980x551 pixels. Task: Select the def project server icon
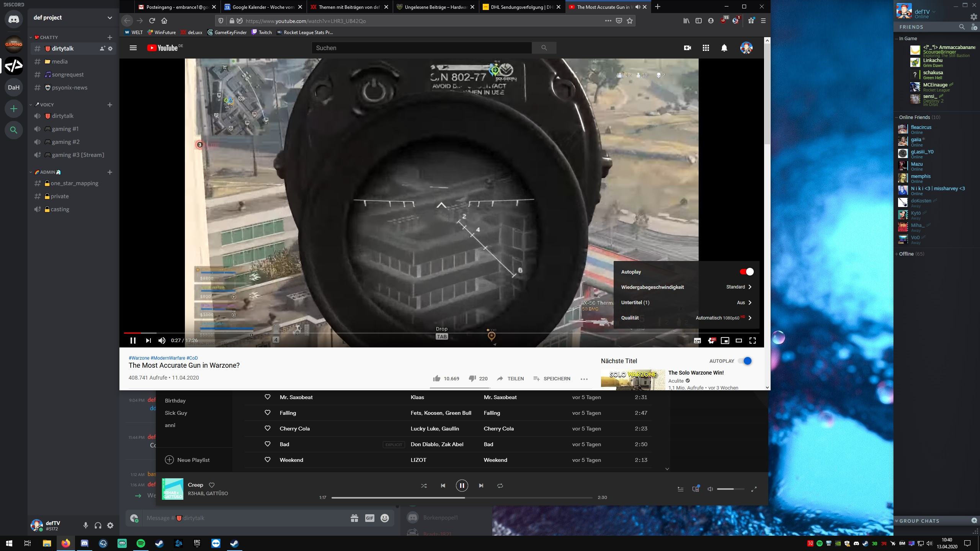(x=14, y=66)
